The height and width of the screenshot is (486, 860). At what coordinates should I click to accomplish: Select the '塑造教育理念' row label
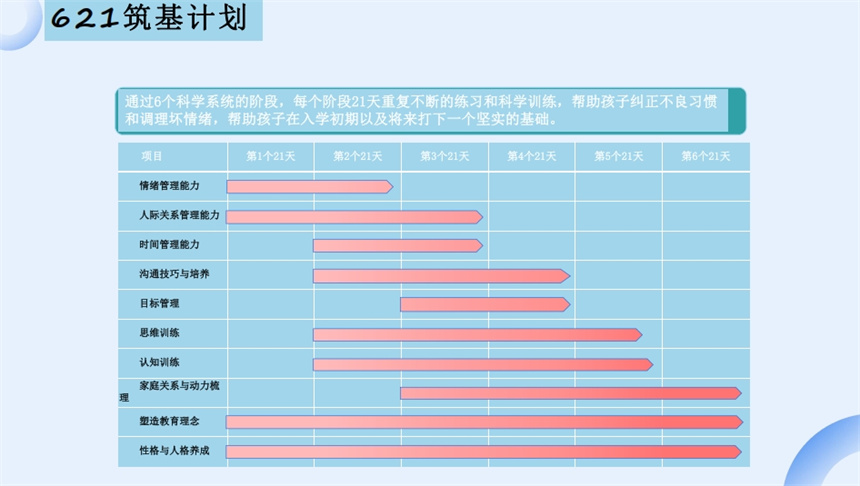pyautogui.click(x=169, y=421)
